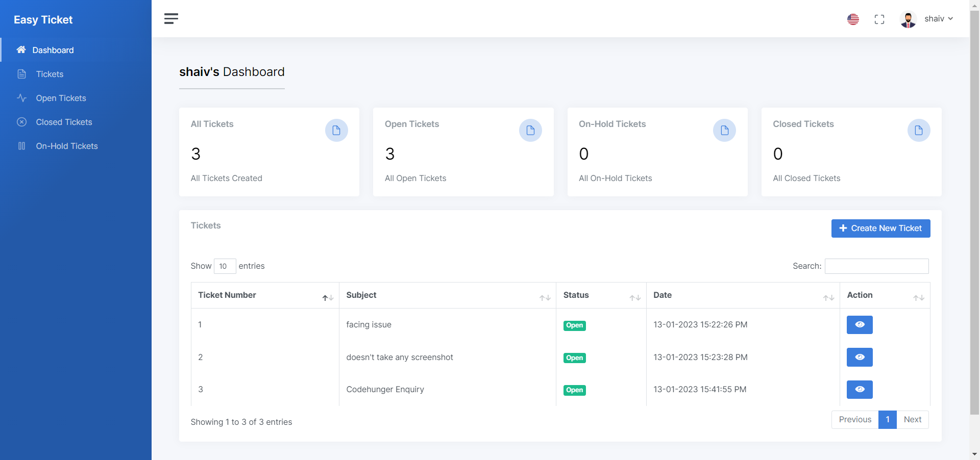Click the On-Hold Tickets card document icon

click(724, 131)
